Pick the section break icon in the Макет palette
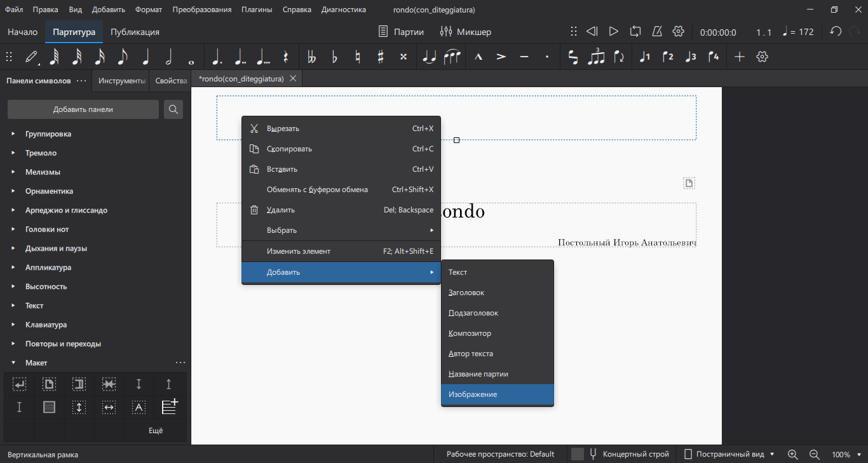868x463 pixels. point(79,384)
